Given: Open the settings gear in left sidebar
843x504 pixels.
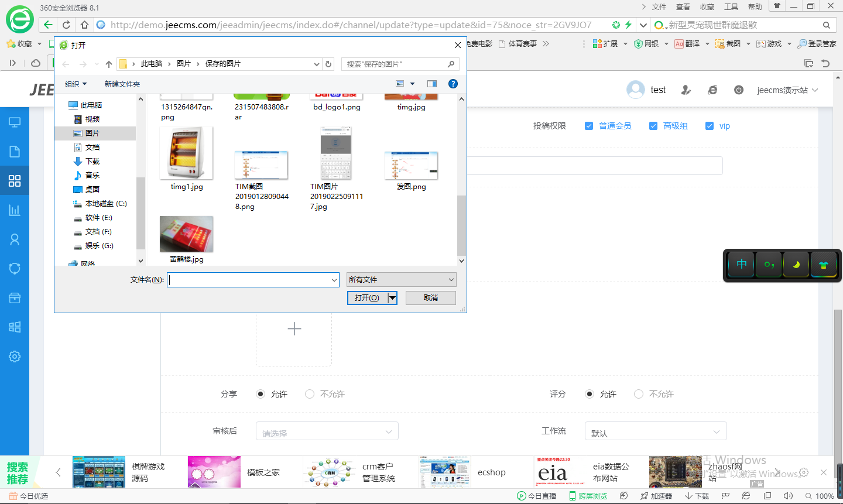Looking at the screenshot, I should (x=15, y=356).
